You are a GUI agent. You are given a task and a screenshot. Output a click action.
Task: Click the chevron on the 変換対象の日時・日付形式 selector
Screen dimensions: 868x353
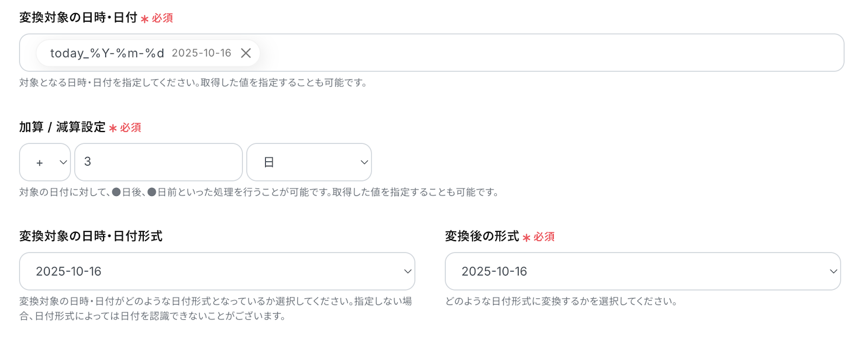point(408,272)
